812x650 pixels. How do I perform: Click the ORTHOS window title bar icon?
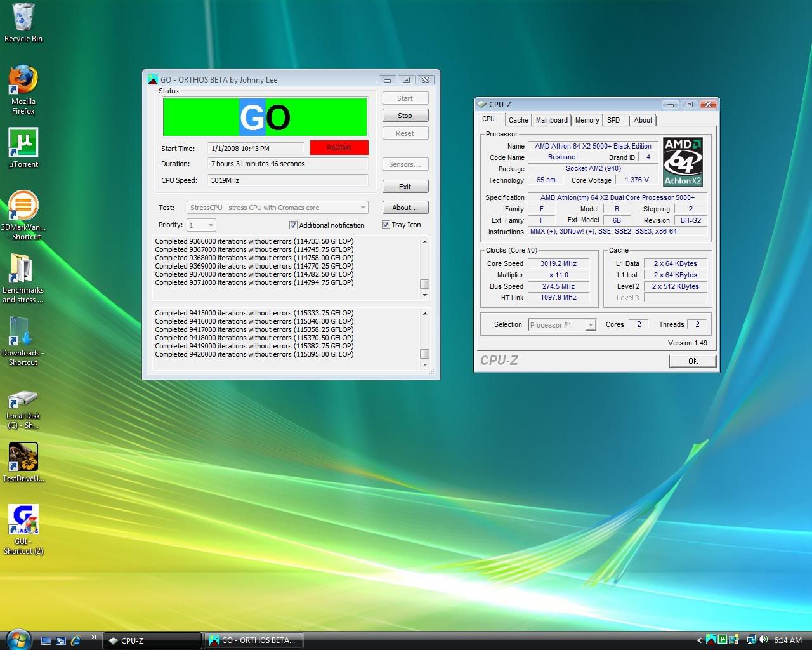coord(152,79)
